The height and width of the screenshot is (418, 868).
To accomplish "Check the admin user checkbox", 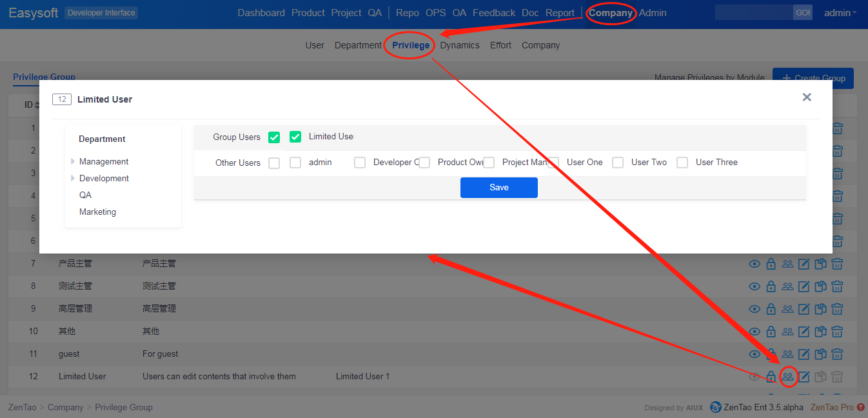I will [295, 163].
